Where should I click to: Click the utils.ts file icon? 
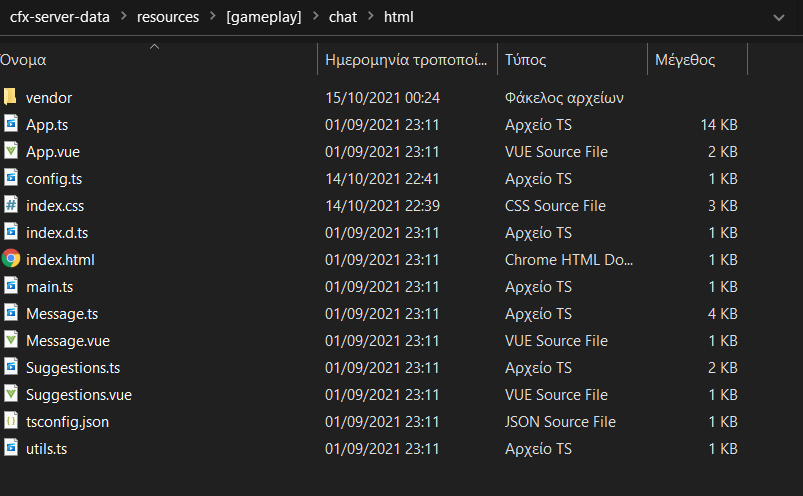click(11, 448)
